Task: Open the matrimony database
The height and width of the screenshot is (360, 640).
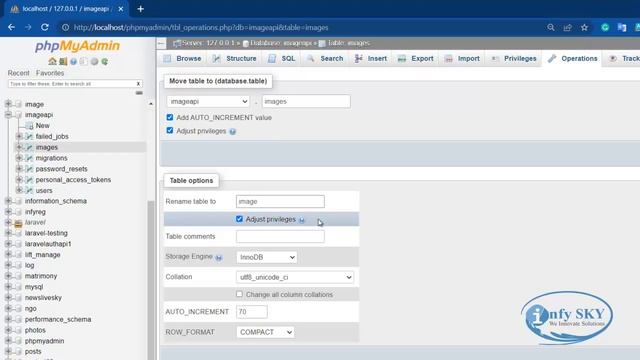Action: (41, 276)
